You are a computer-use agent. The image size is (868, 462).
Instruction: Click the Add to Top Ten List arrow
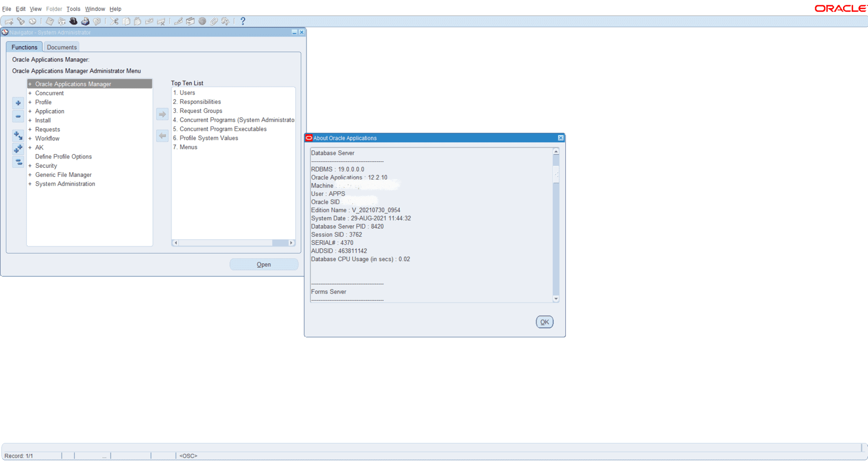tap(162, 115)
